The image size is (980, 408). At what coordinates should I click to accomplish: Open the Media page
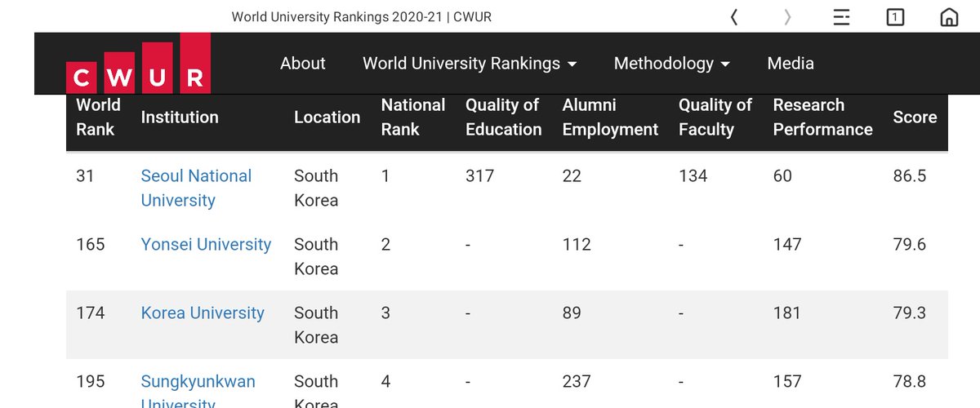coord(791,63)
